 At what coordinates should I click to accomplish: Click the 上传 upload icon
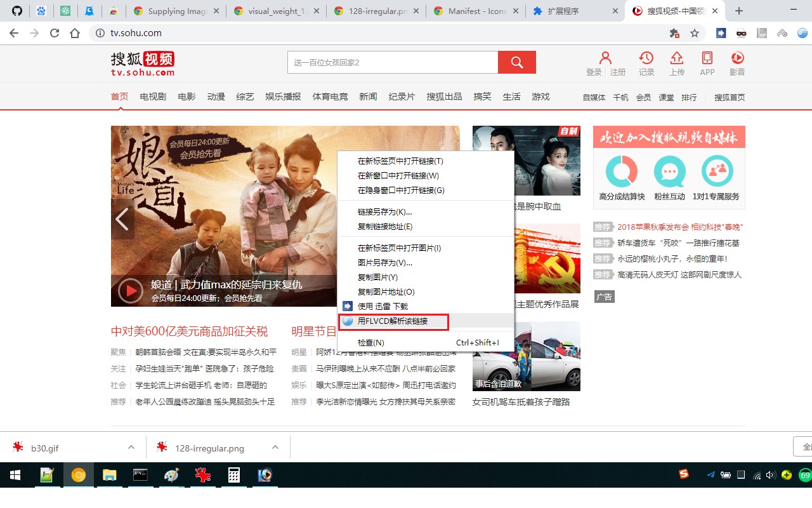coord(677,58)
